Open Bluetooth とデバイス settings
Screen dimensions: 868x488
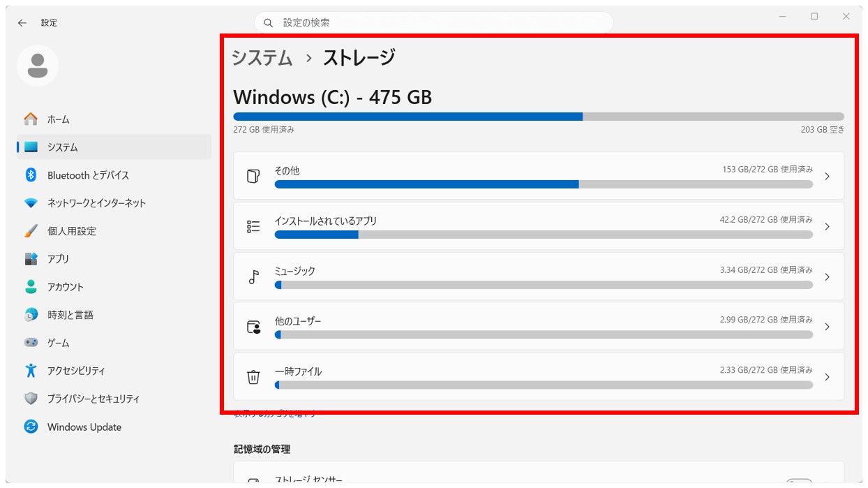[x=87, y=175]
